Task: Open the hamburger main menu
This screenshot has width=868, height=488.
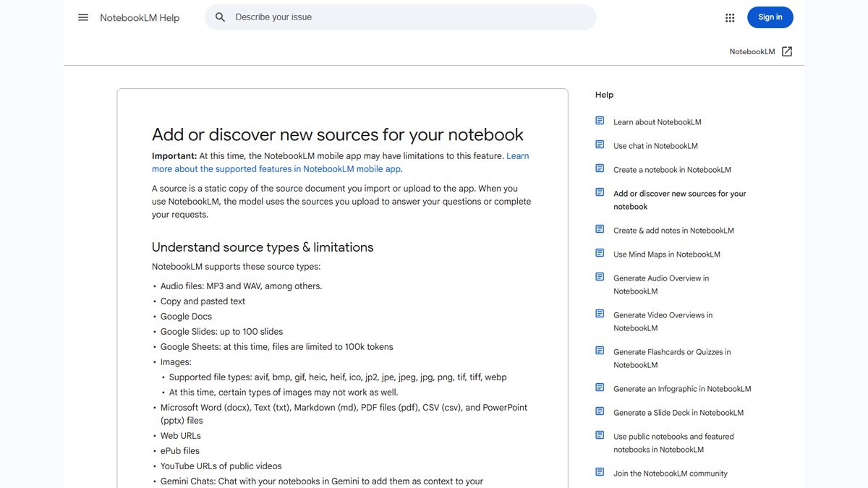Action: pyautogui.click(x=83, y=17)
